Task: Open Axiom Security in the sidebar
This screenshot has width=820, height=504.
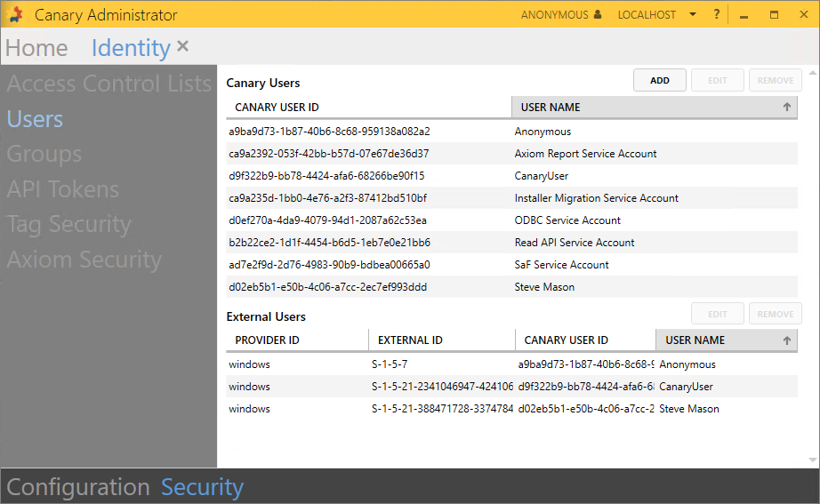Action: point(84,260)
